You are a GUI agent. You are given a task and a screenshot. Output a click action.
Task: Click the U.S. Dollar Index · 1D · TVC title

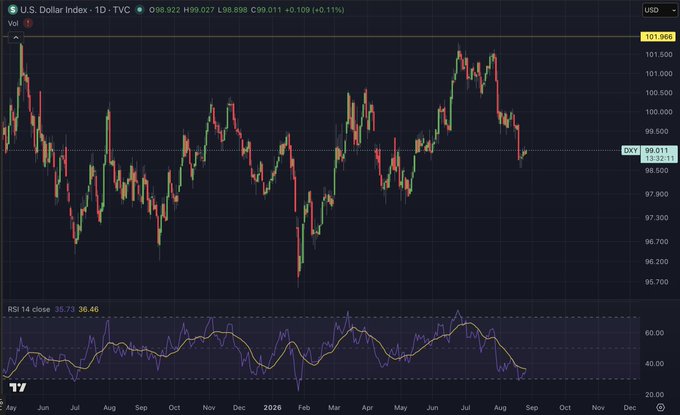(x=75, y=10)
